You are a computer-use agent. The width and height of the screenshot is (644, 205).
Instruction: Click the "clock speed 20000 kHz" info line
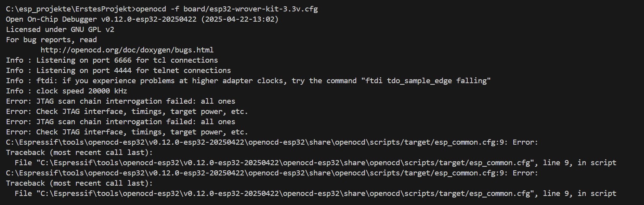coord(66,91)
